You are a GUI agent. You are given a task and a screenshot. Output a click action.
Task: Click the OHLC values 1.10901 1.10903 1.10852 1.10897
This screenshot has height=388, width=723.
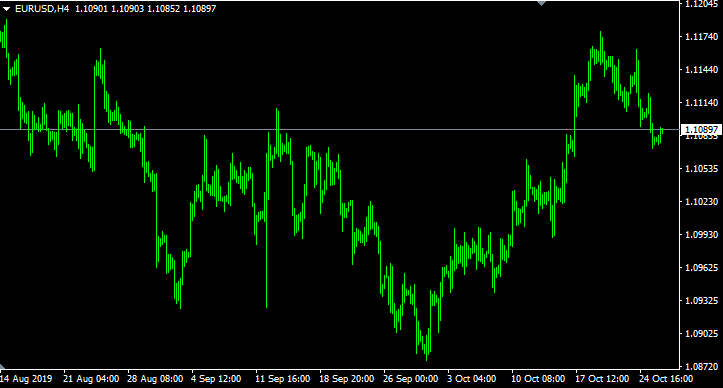click(145, 9)
